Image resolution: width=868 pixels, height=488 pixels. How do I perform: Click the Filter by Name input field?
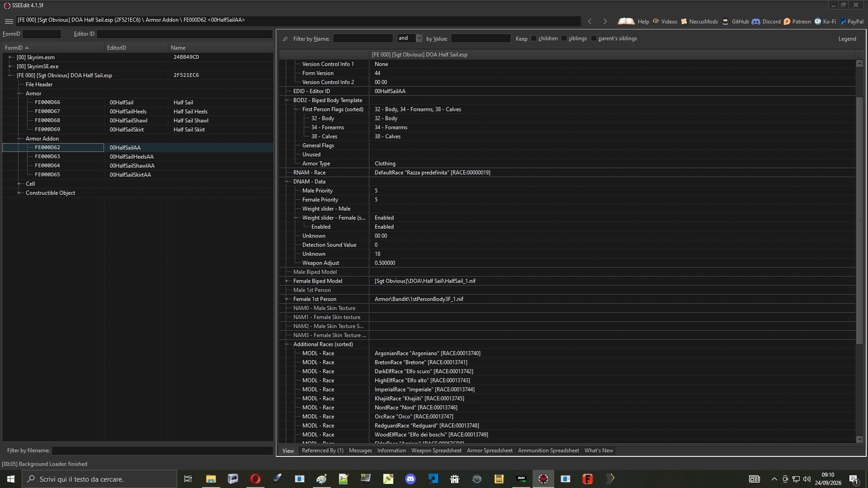[363, 38]
